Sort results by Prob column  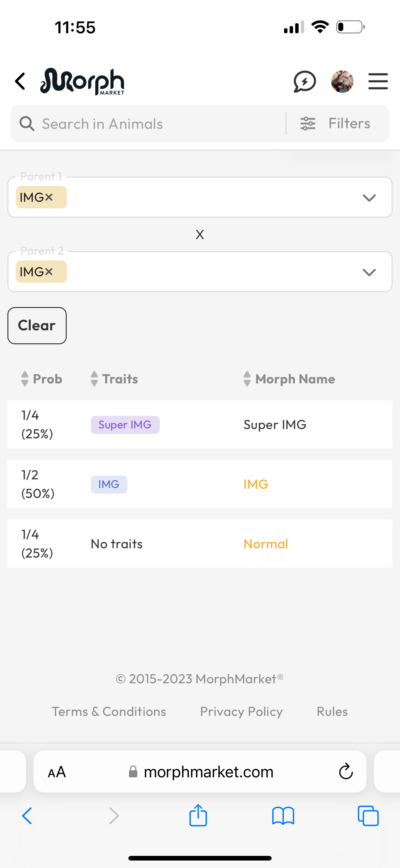(x=42, y=379)
